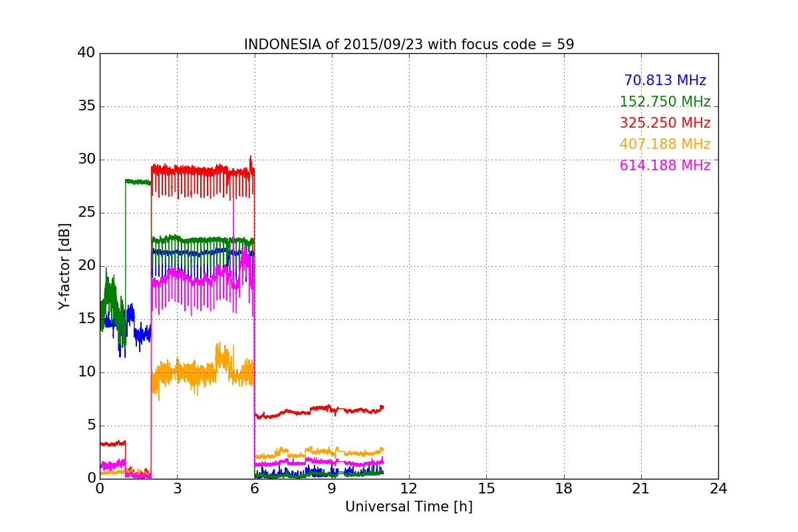Select the blue 70.813 MHz legend label
798x532 pixels.
click(665, 80)
